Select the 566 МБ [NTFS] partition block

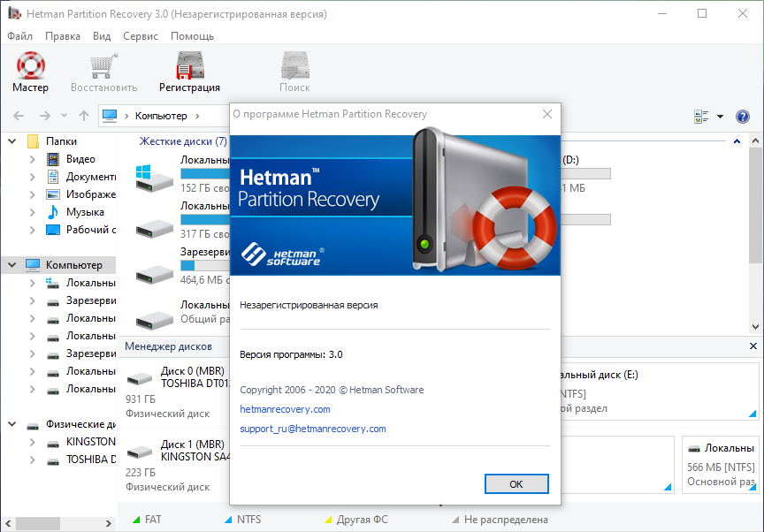click(721, 465)
